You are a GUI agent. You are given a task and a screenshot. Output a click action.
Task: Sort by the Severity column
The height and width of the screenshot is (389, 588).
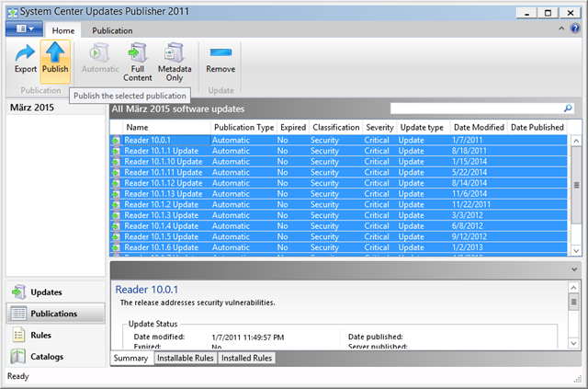pos(379,127)
